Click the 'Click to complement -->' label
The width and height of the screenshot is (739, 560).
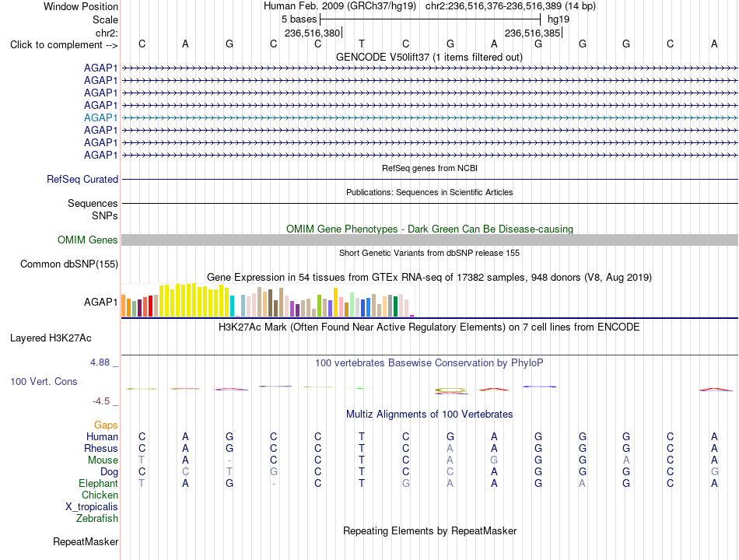(64, 45)
